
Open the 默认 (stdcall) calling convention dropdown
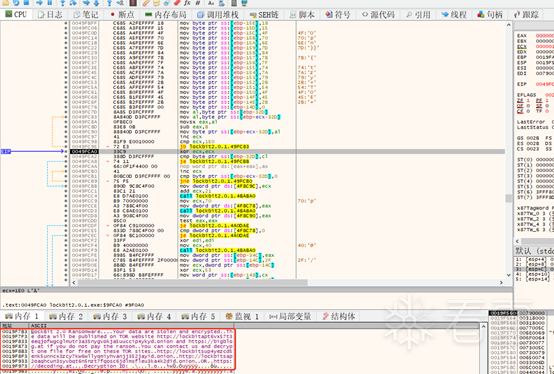534,251
